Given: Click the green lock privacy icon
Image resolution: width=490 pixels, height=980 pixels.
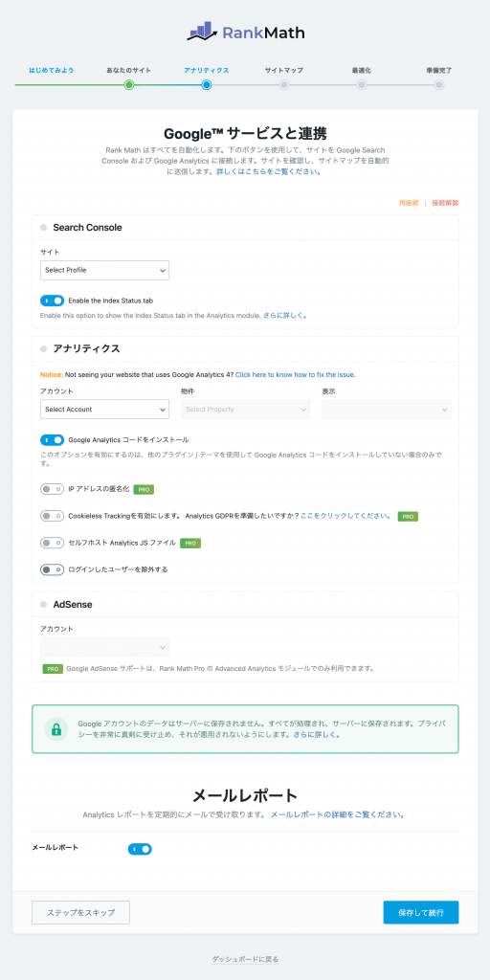Looking at the screenshot, I should [56, 729].
